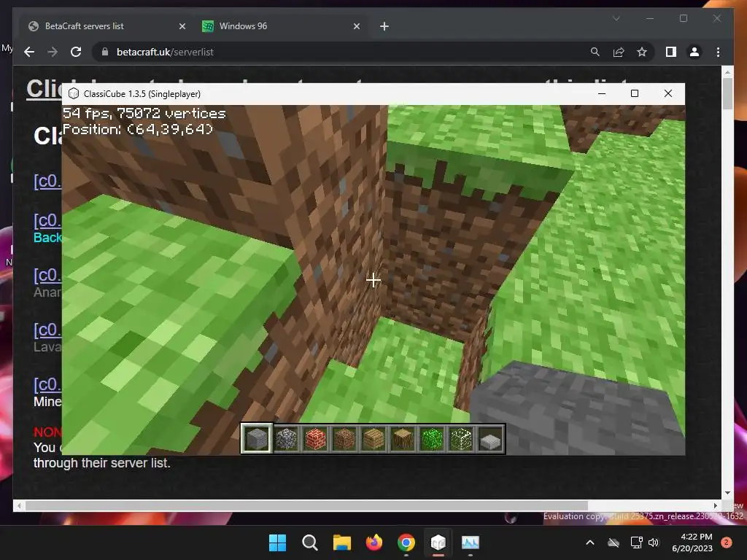Screen dimensions: 747x560
Task: Open File Explorer from taskbar
Action: click(x=341, y=542)
